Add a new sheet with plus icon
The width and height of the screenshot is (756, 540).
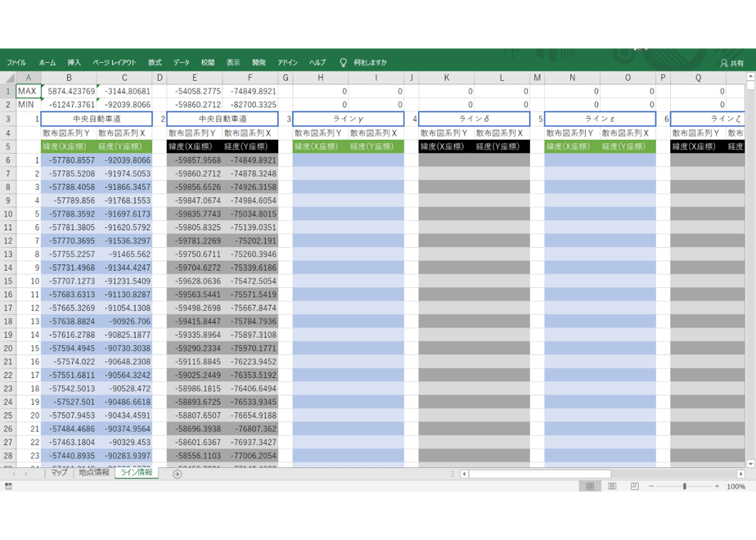click(178, 474)
